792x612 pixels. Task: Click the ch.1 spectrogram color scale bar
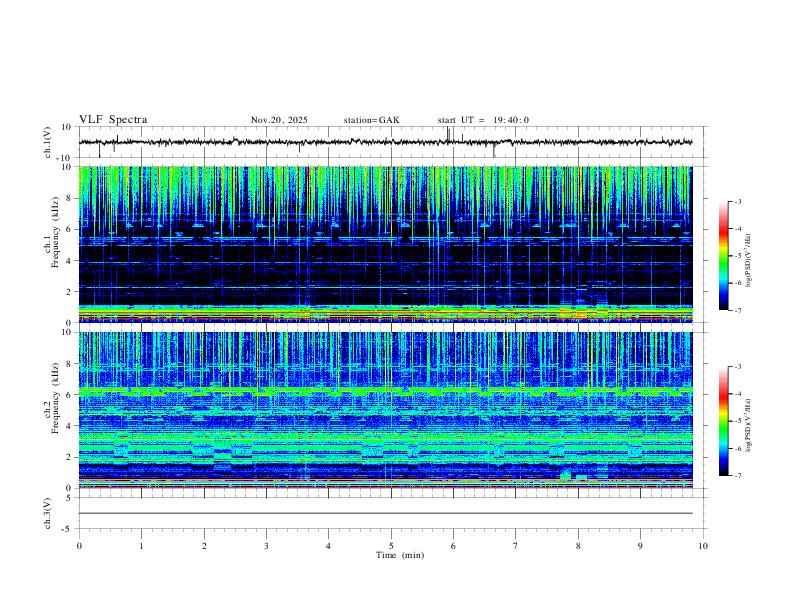coord(723,256)
